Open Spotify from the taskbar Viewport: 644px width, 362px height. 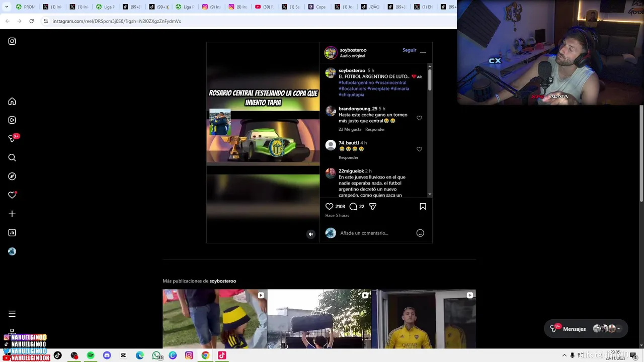click(x=91, y=355)
